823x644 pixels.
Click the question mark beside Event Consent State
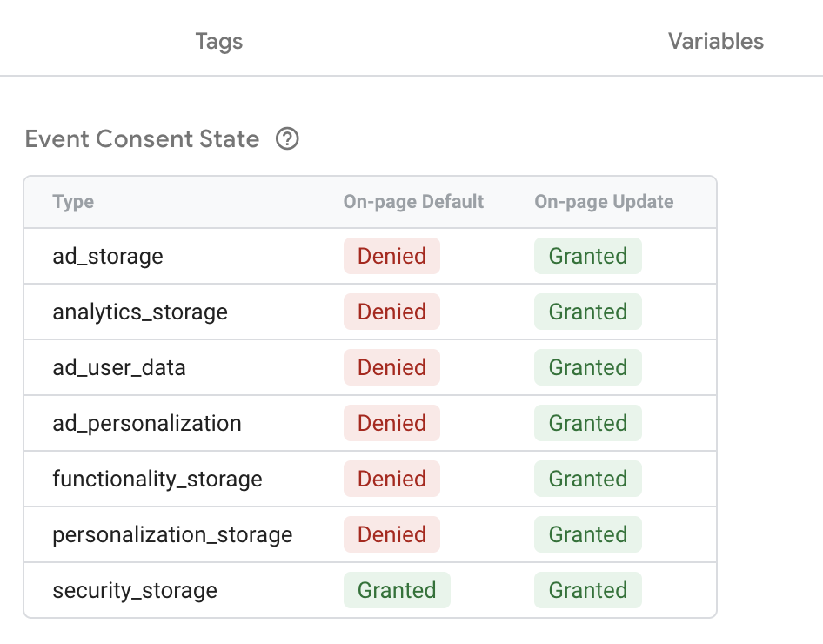click(288, 139)
